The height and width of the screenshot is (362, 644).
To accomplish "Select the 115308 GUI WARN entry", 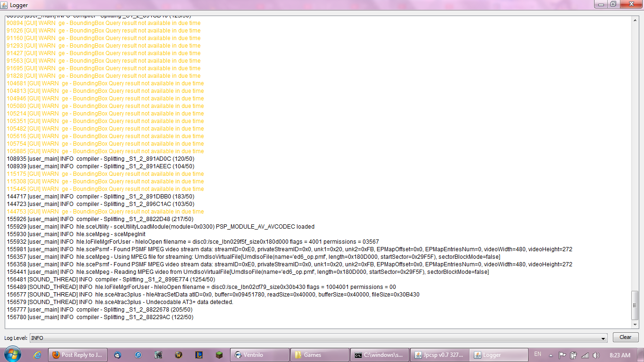I will (105, 181).
